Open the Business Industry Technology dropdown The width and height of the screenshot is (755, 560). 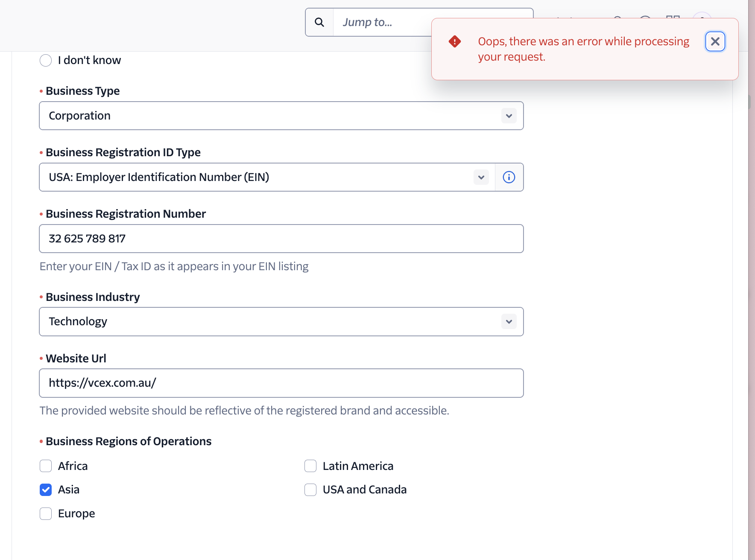[273, 321]
